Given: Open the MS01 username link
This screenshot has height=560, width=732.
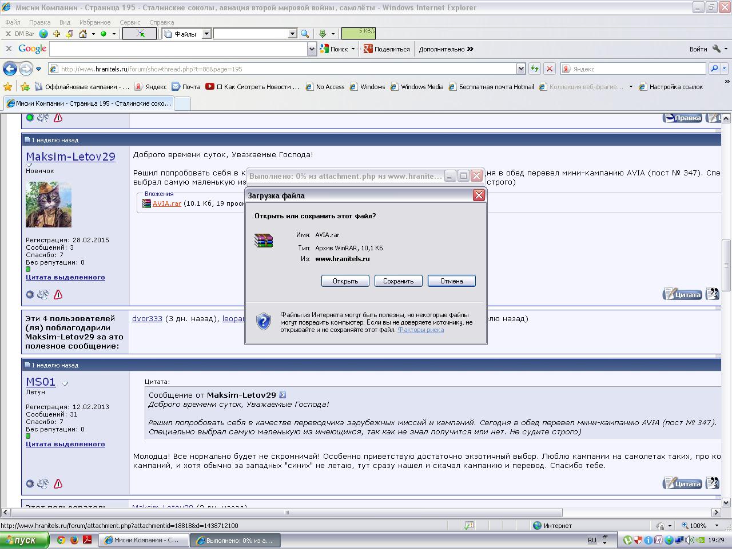Looking at the screenshot, I should tap(41, 382).
